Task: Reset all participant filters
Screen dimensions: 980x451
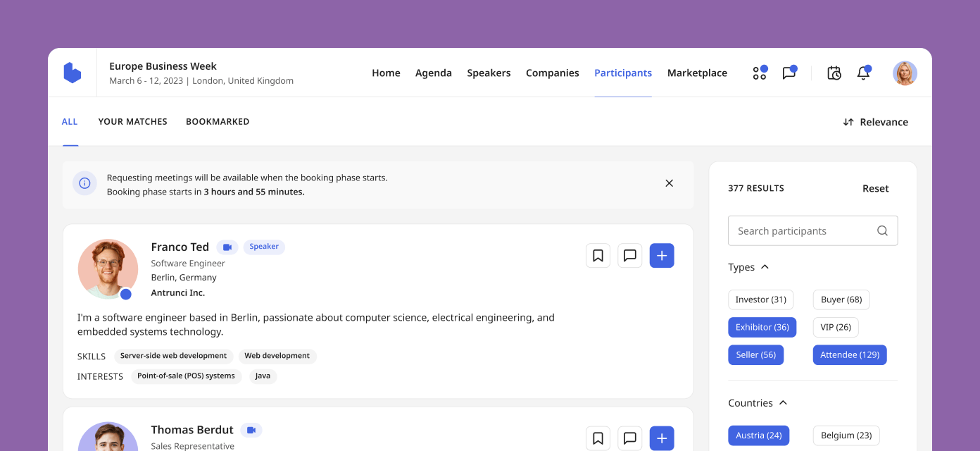Action: (876, 188)
